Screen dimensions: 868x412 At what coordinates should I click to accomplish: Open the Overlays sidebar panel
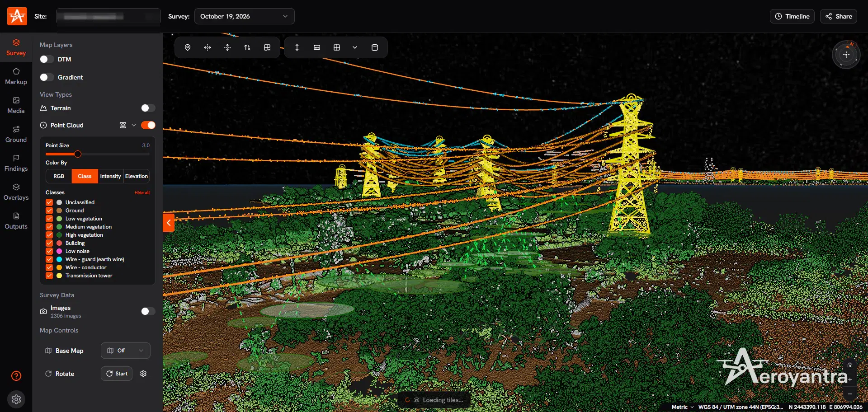pyautogui.click(x=16, y=192)
